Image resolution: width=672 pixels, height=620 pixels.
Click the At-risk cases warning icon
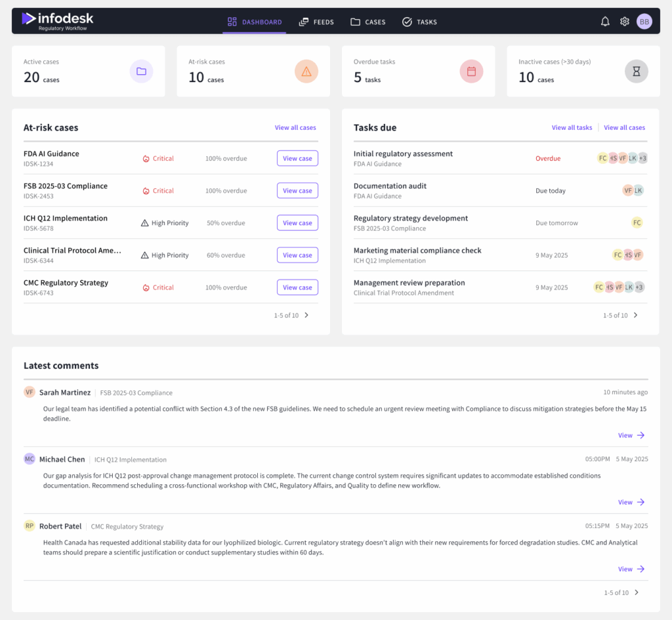(306, 71)
